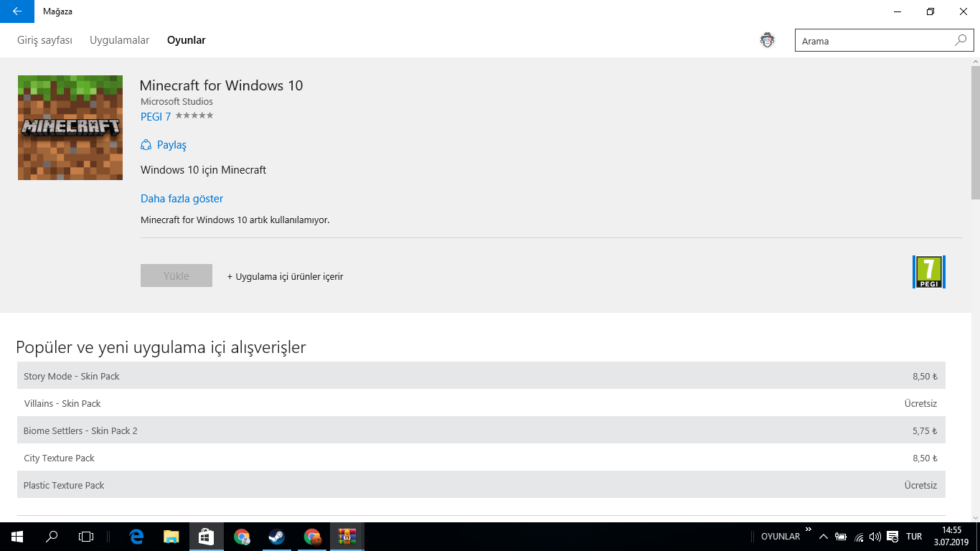
Task: Open Task View on taskbar
Action: pos(86,537)
